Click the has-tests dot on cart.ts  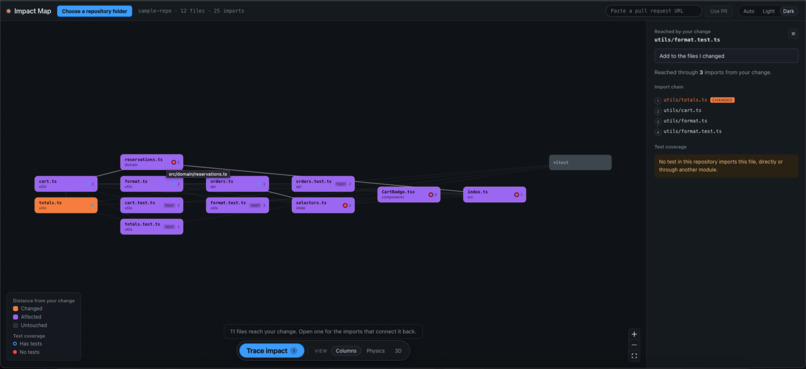[88, 183]
